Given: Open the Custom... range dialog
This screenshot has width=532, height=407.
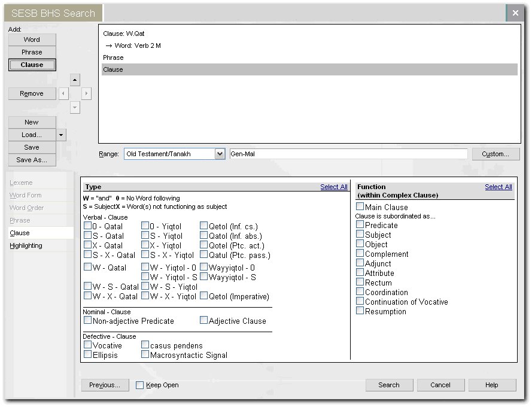Looking at the screenshot, I should click(495, 154).
